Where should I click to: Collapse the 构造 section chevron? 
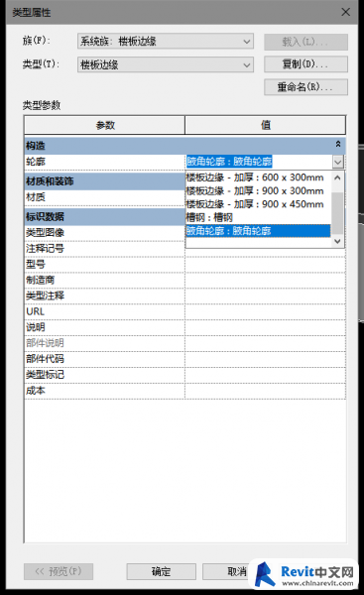point(338,144)
